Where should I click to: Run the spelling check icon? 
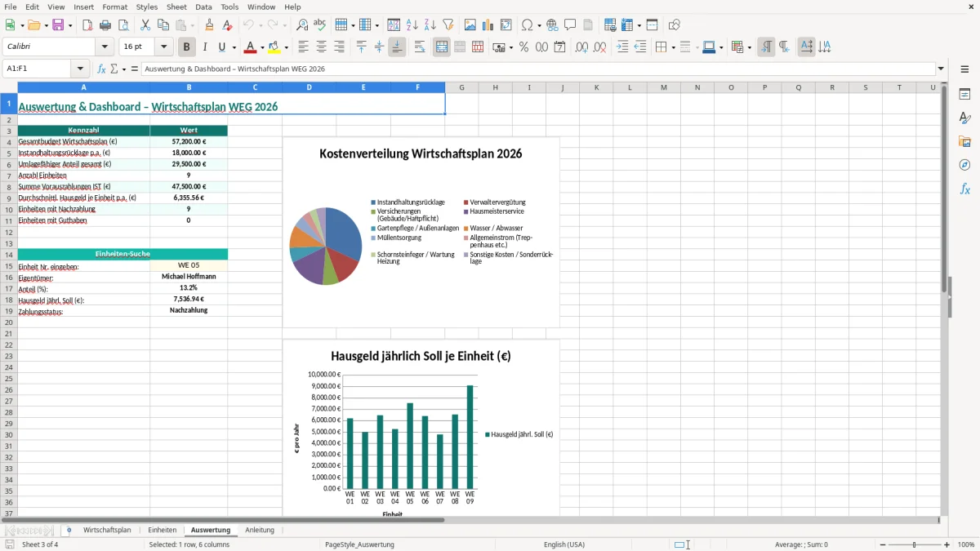320,25
